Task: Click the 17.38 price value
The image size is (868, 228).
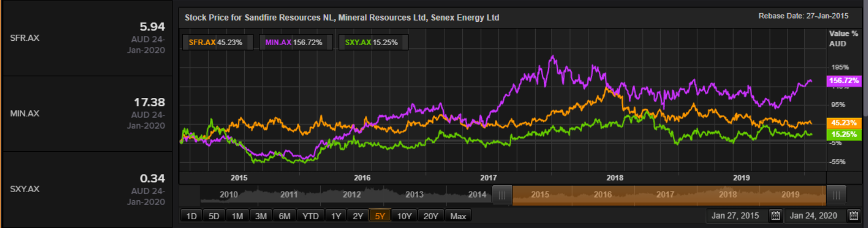Action: 149,102
